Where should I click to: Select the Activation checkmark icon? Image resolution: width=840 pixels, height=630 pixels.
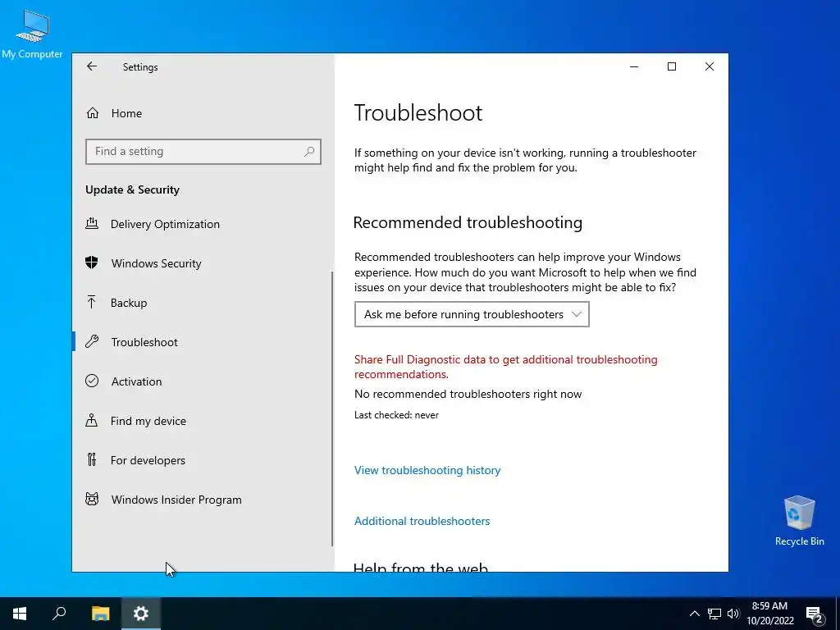pyautogui.click(x=92, y=381)
